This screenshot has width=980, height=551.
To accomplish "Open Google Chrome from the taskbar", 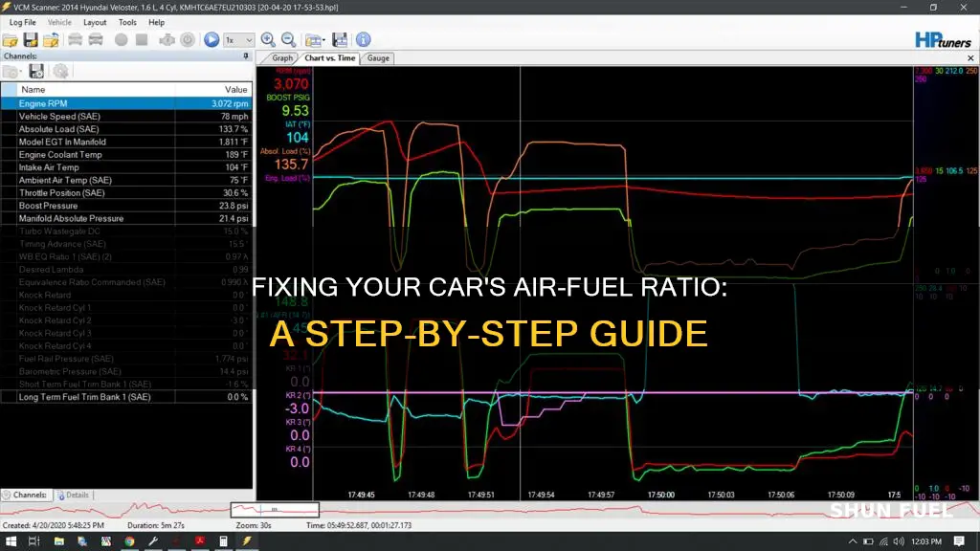I will tap(129, 541).
